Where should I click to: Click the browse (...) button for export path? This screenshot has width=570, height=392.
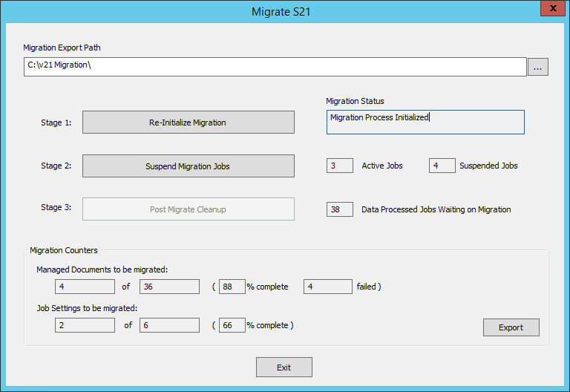click(537, 67)
